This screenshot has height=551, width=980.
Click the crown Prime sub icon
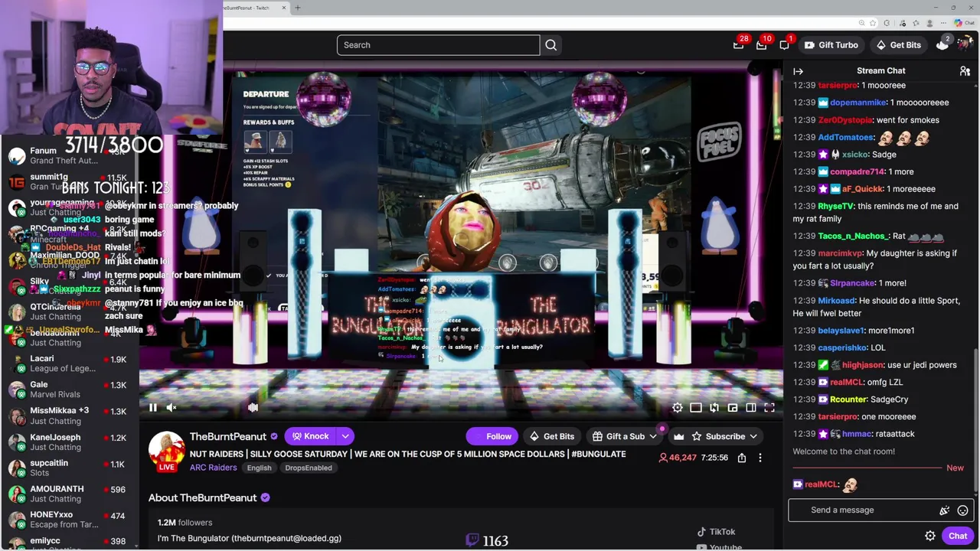(x=678, y=436)
